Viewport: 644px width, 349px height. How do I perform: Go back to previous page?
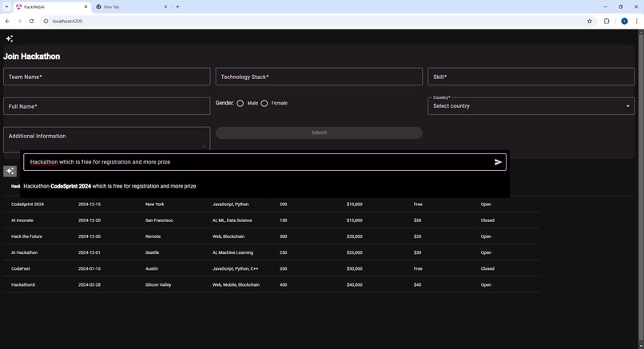pos(7,21)
